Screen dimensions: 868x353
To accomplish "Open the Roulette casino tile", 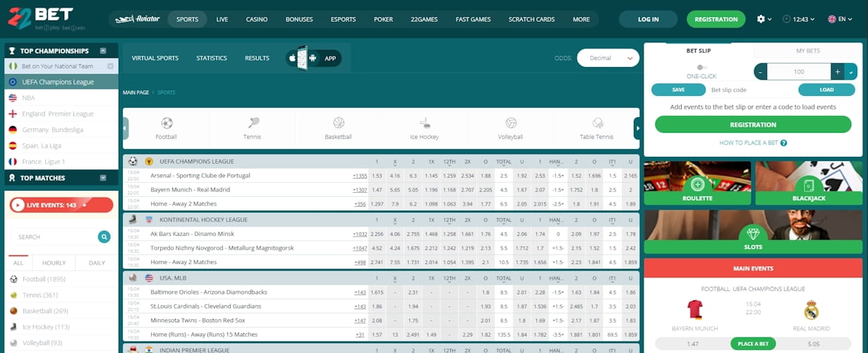I will 697,184.
